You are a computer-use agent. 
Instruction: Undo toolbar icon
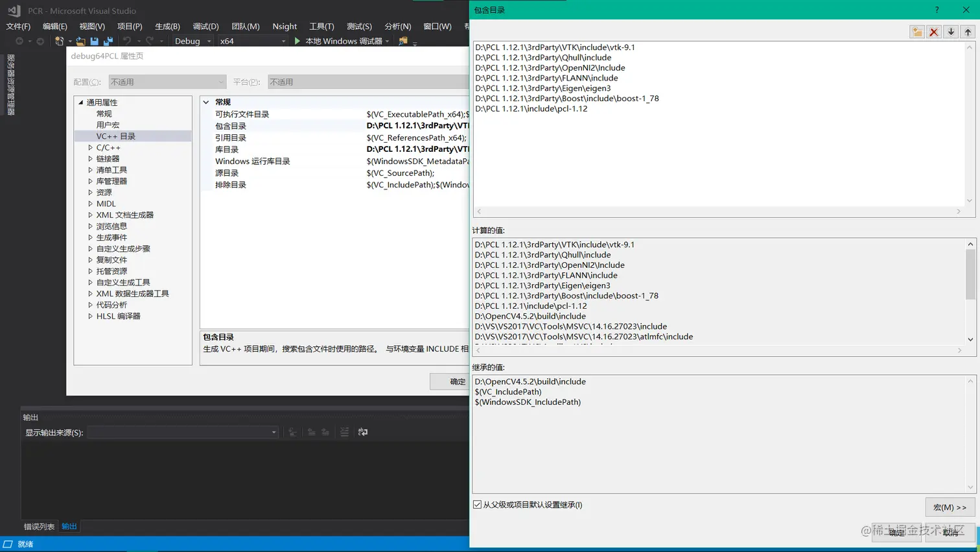point(127,41)
